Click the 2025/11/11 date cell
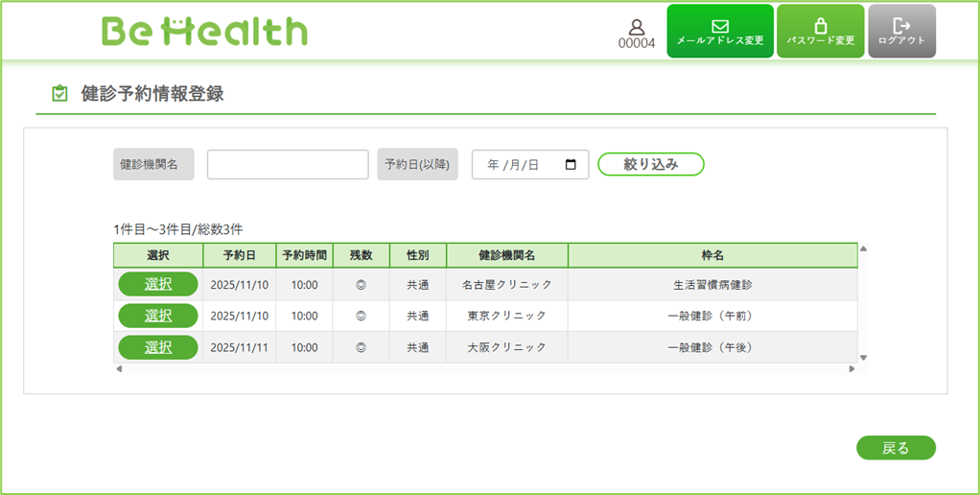This screenshot has width=980, height=495. click(x=240, y=347)
